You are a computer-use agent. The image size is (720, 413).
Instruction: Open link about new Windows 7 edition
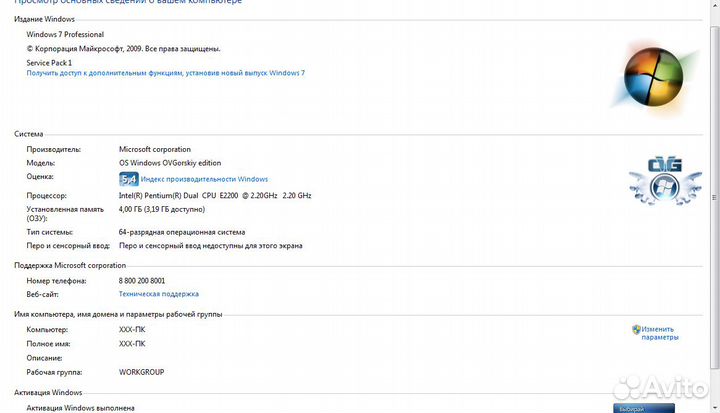[x=165, y=73]
